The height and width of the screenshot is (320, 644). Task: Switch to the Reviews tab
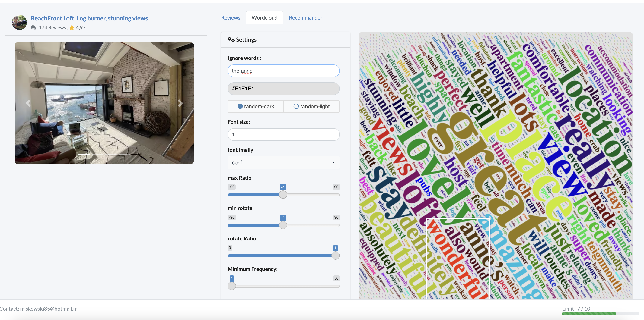[231, 18]
